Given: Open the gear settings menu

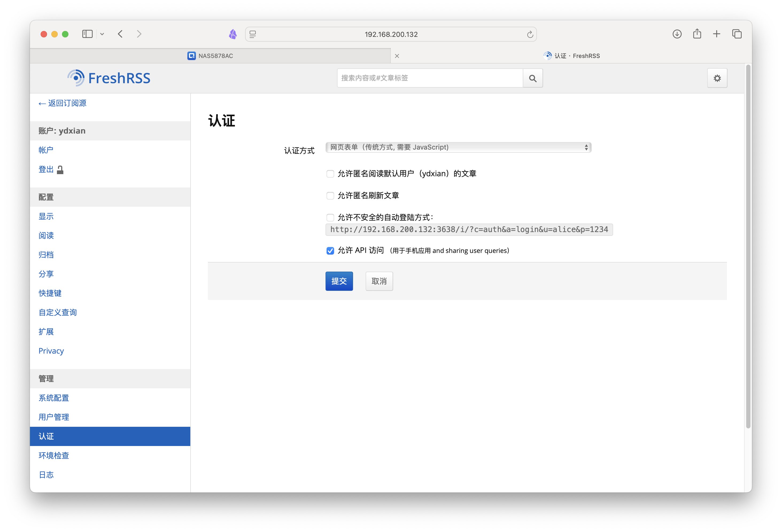Looking at the screenshot, I should tap(717, 78).
